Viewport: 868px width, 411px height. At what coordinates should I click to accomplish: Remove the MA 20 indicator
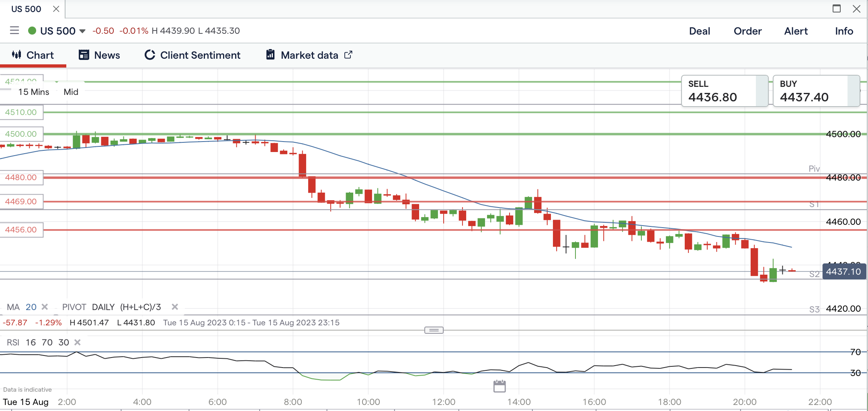point(45,307)
